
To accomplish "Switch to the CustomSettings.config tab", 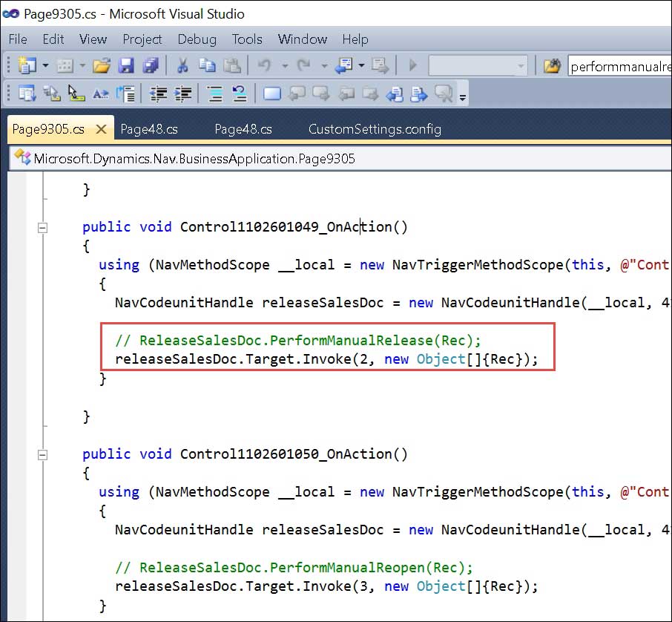I will pos(375,128).
